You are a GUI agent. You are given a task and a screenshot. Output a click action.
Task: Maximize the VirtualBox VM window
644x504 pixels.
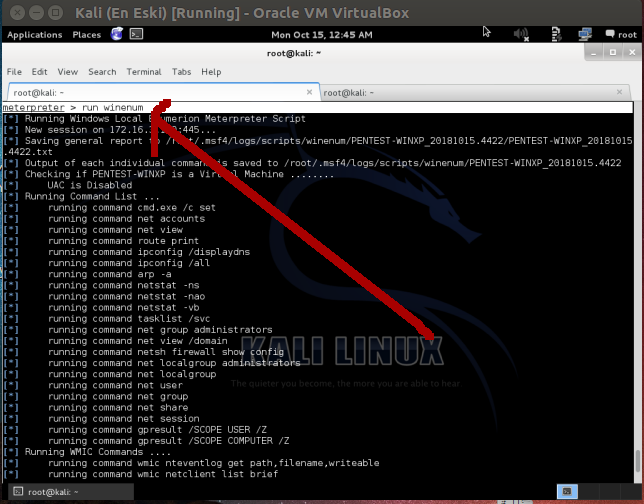tap(55, 13)
